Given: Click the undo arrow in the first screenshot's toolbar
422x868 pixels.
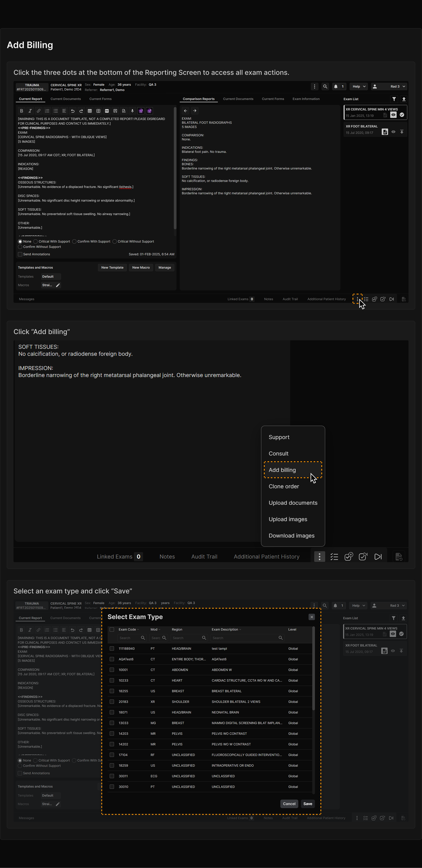Looking at the screenshot, I should [72, 111].
